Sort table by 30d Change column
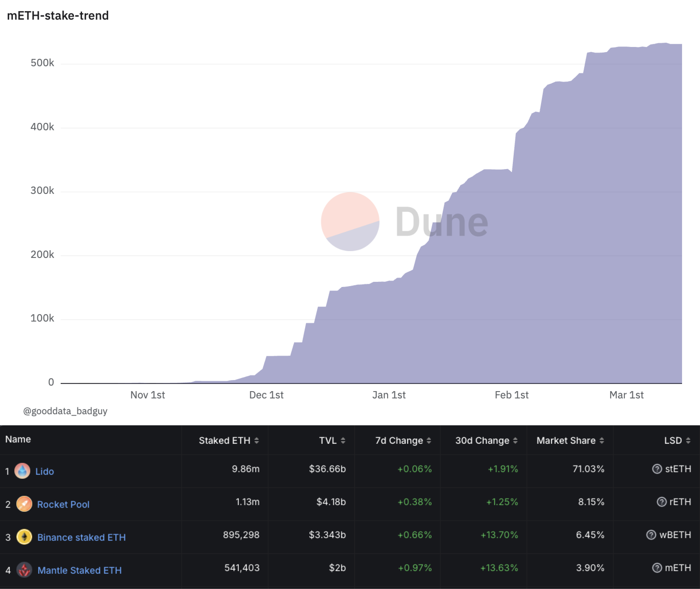This screenshot has height=589, width=700. pyautogui.click(x=487, y=440)
